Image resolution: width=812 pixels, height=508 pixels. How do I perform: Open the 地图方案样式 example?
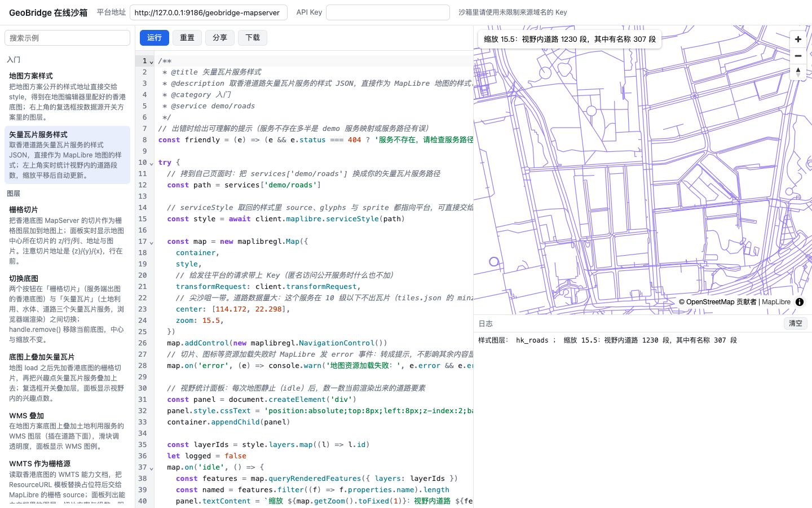point(67,96)
